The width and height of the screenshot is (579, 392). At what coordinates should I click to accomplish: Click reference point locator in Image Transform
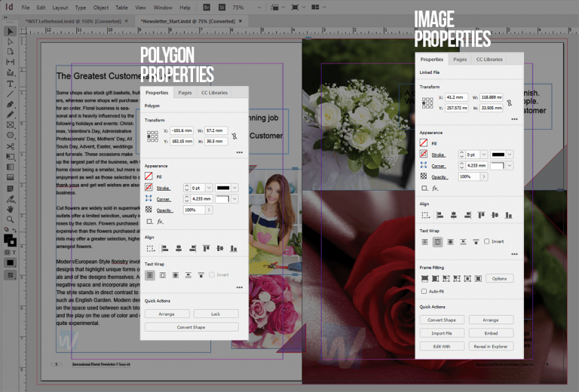[x=427, y=103]
